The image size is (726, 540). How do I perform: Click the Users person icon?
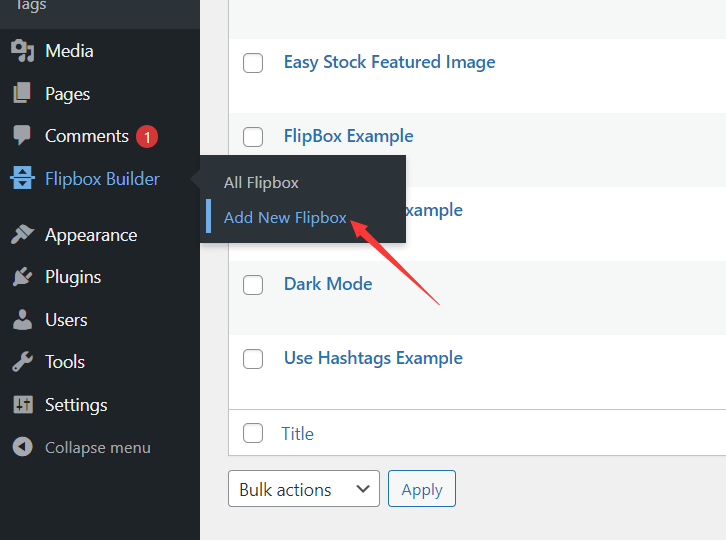click(x=22, y=320)
